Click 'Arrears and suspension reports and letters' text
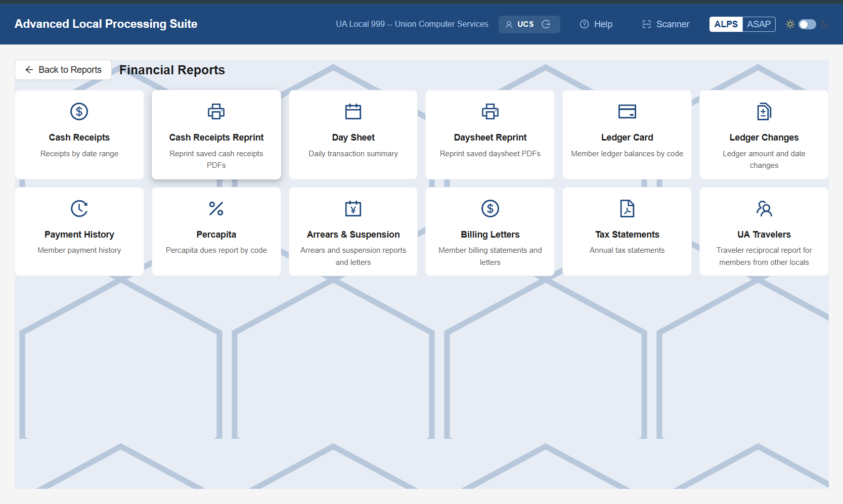 pyautogui.click(x=353, y=256)
